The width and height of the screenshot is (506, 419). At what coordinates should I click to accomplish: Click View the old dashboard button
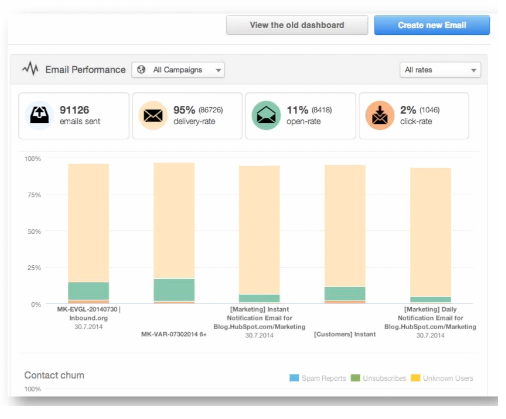click(x=297, y=25)
